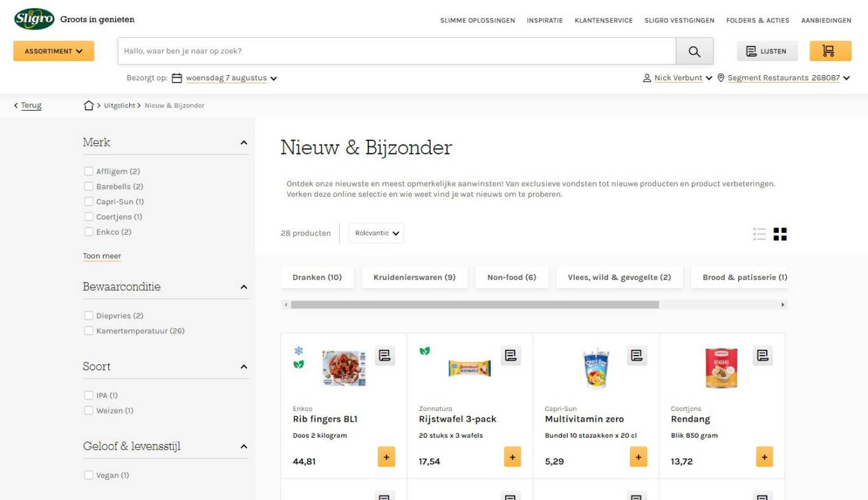Open the Capri-Sun product image
The width and height of the screenshot is (868, 500).
596,368
